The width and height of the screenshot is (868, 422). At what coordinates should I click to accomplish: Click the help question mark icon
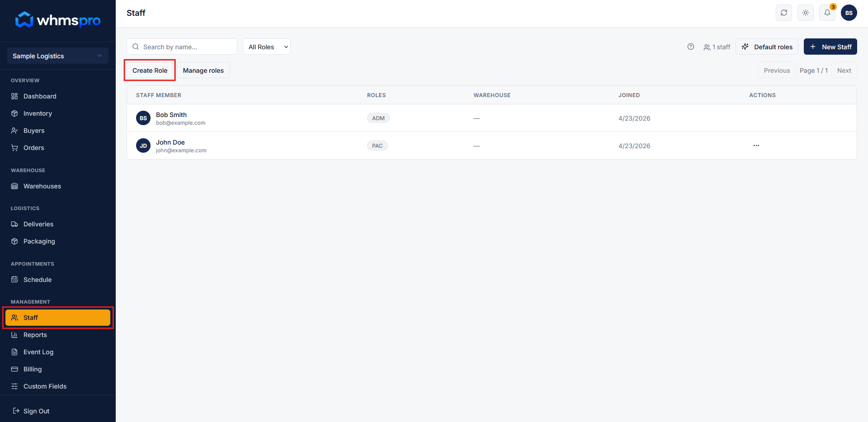coord(691,47)
